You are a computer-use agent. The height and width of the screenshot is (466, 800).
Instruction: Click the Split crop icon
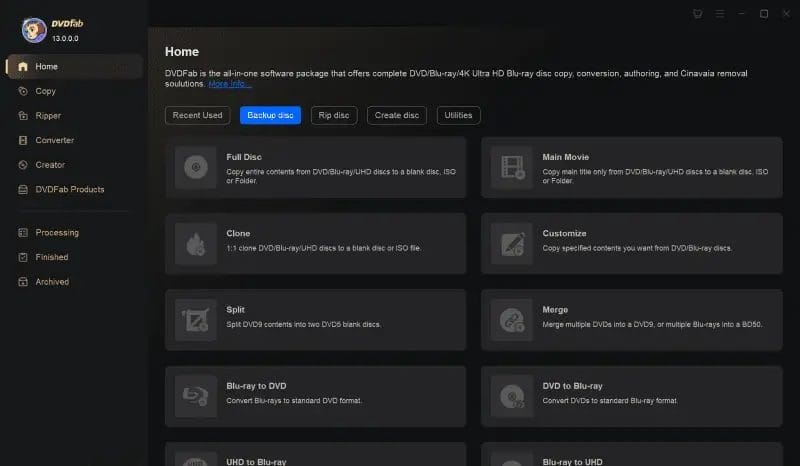pos(195,320)
